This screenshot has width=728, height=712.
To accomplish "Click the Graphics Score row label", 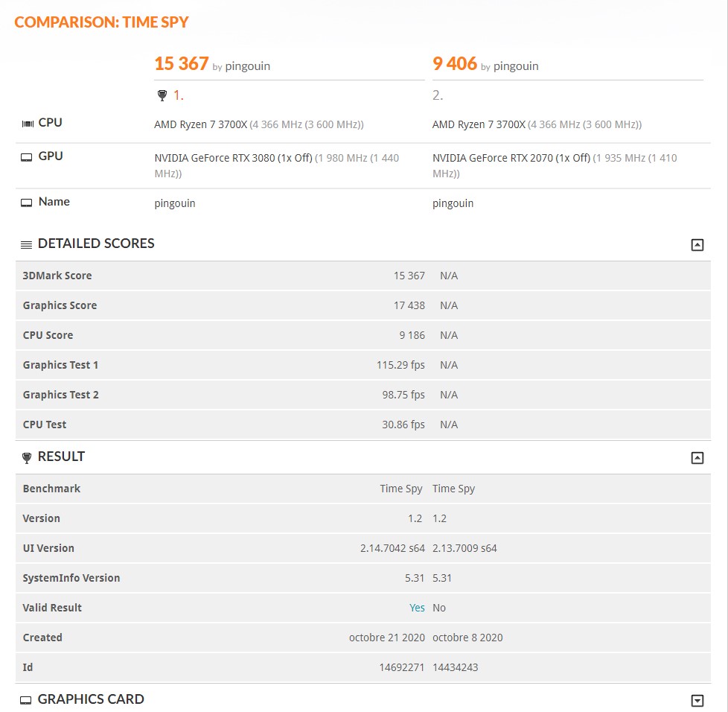I will [60, 305].
